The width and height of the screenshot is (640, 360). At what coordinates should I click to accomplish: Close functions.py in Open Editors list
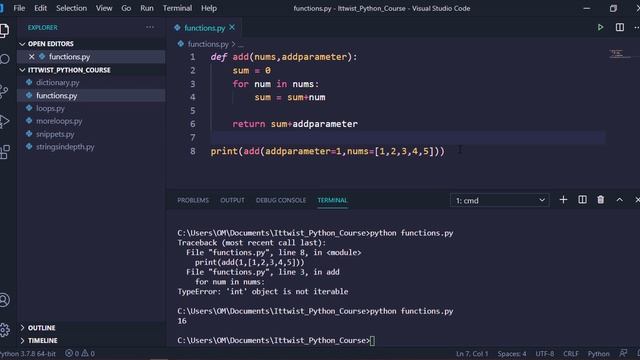click(x=31, y=56)
